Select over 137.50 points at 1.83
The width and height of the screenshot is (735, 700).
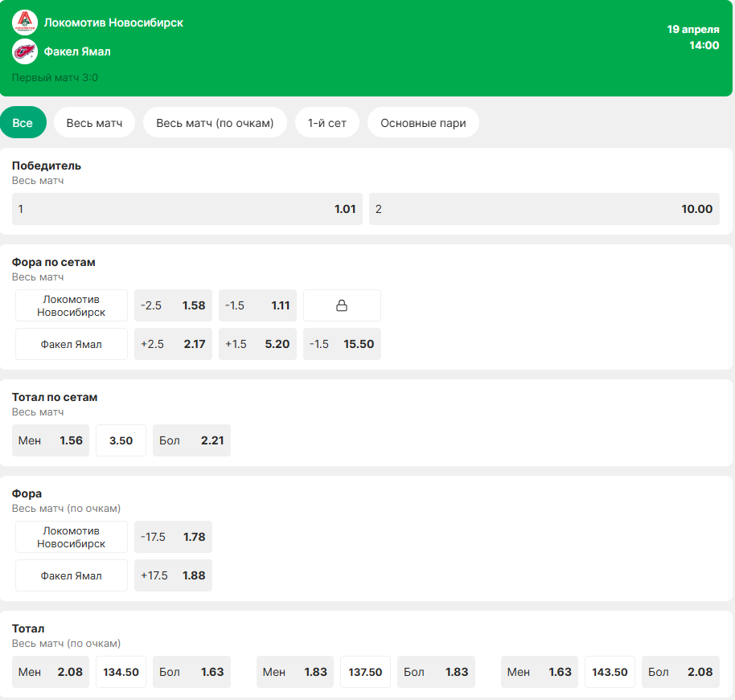pyautogui.click(x=436, y=672)
